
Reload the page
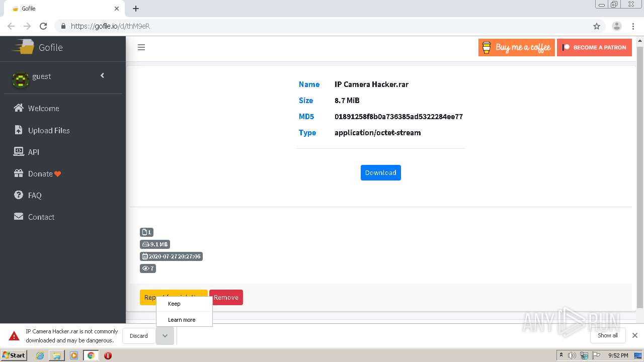[43, 26]
